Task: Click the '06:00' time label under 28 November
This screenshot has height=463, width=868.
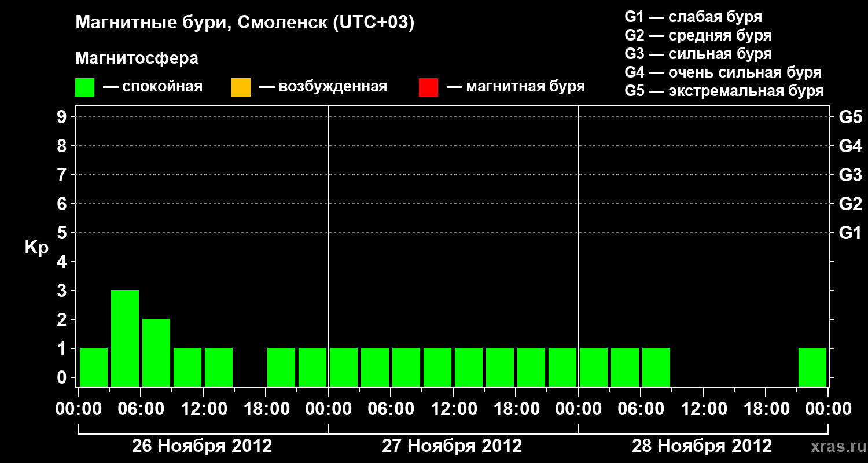Action: point(641,409)
